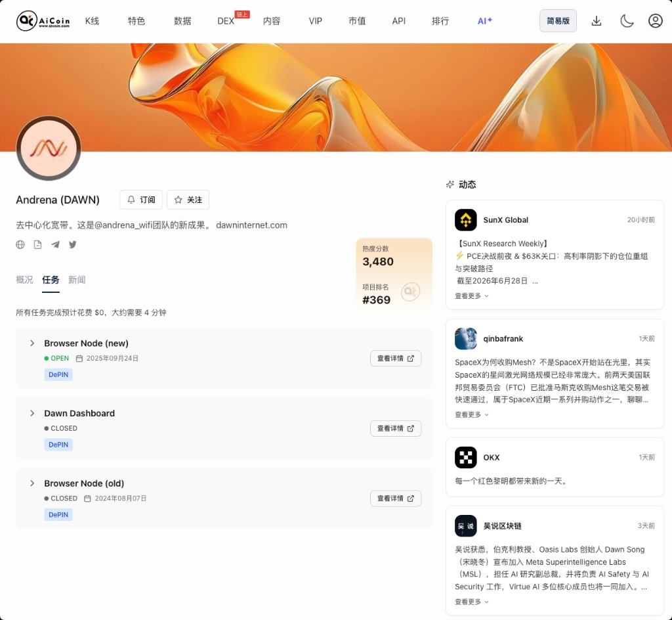
Task: Click the 吴说区块链 author name
Action: pyautogui.click(x=502, y=525)
